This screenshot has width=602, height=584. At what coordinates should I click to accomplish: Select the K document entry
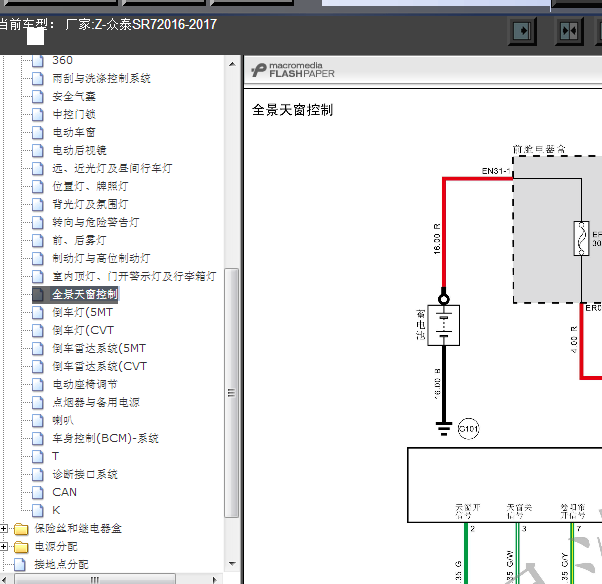(56, 510)
